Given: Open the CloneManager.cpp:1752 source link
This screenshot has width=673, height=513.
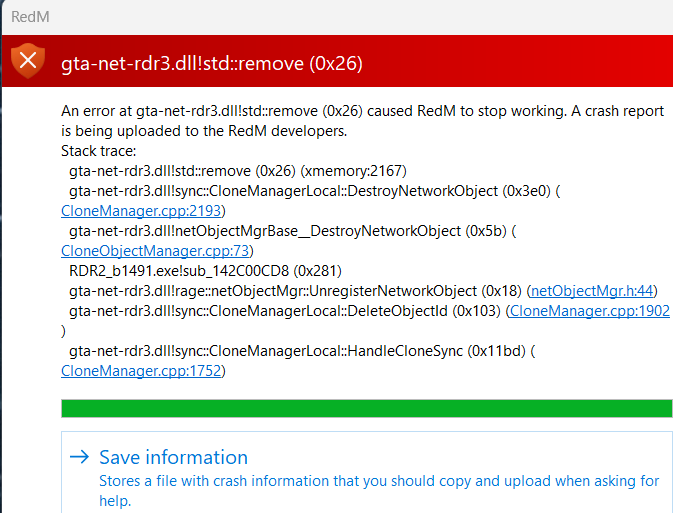Looking at the screenshot, I should (x=141, y=371).
